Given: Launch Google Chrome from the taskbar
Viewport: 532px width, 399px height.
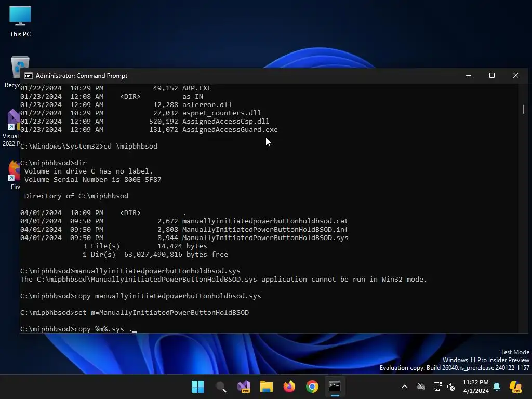Looking at the screenshot, I should pyautogui.click(x=312, y=387).
